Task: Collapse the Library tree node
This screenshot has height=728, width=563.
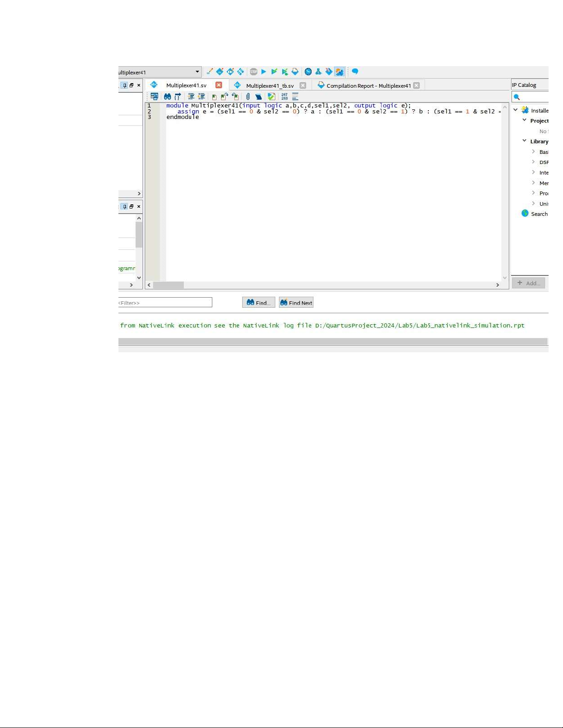Action: pos(524,141)
